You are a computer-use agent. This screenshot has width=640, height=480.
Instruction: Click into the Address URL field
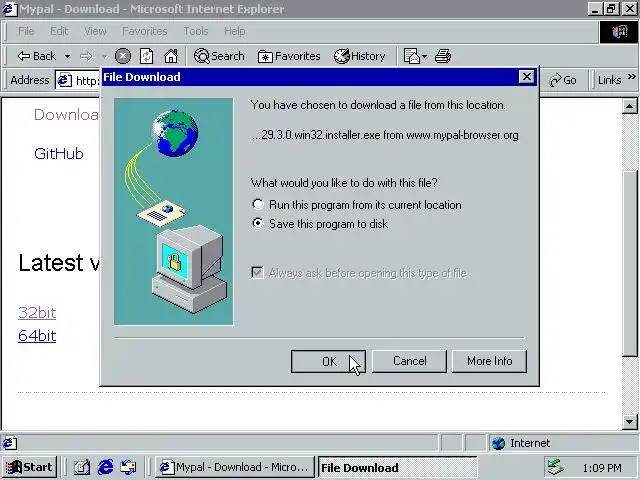(x=87, y=80)
